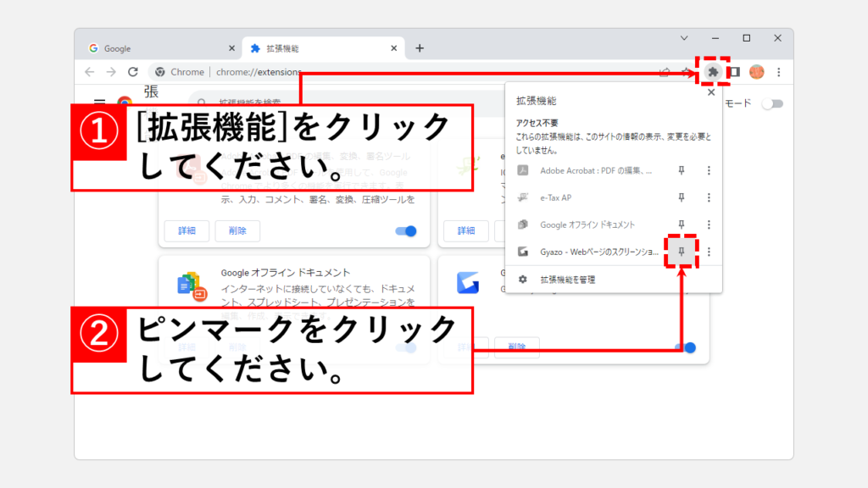Toggle the developer mode switch
The width and height of the screenshot is (868, 488).
coord(771,104)
